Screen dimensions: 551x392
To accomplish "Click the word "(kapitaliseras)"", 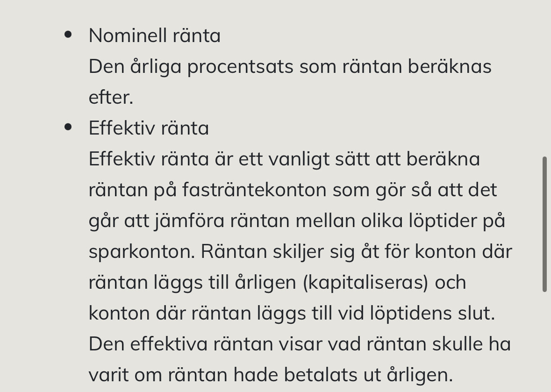I will point(365,283).
